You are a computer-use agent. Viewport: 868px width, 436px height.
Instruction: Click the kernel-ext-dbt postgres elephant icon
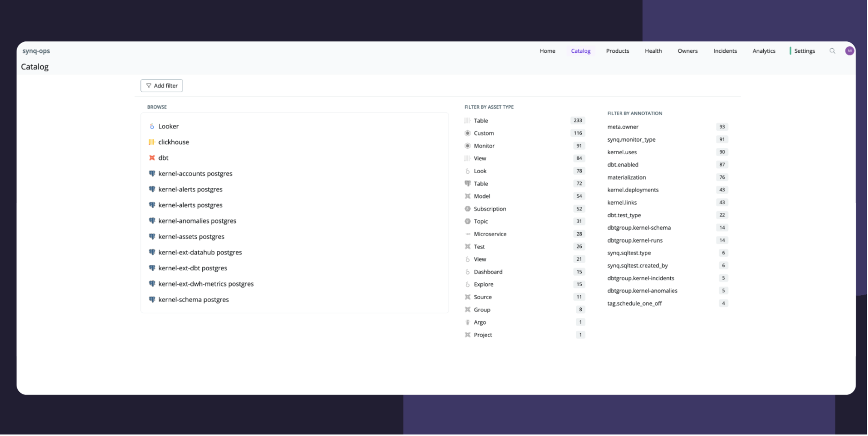click(x=152, y=268)
